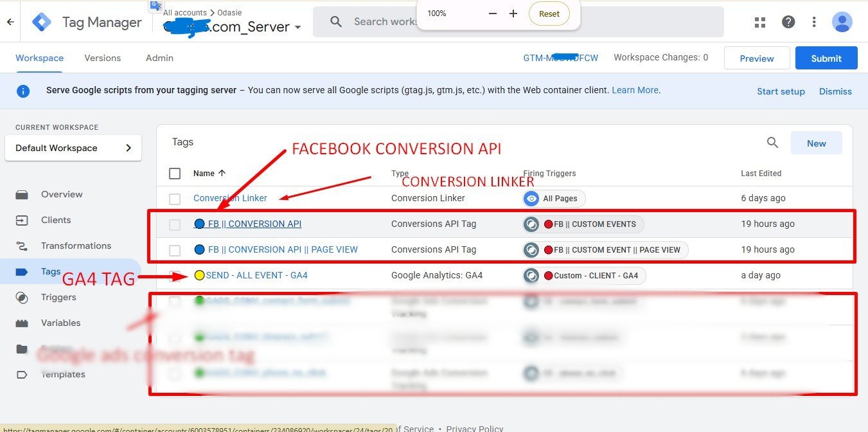Image resolution: width=868 pixels, height=432 pixels.
Task: Click the GTM container ID link
Action: click(x=560, y=58)
